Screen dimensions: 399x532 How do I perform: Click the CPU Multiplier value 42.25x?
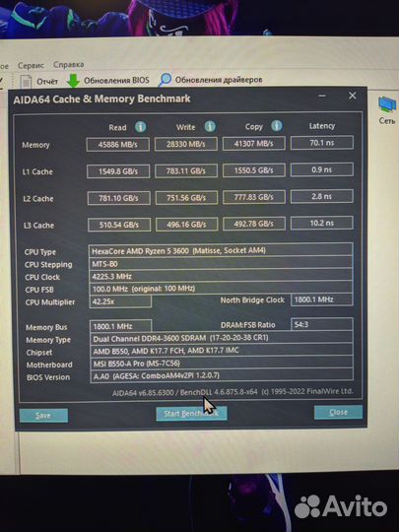coord(120,301)
